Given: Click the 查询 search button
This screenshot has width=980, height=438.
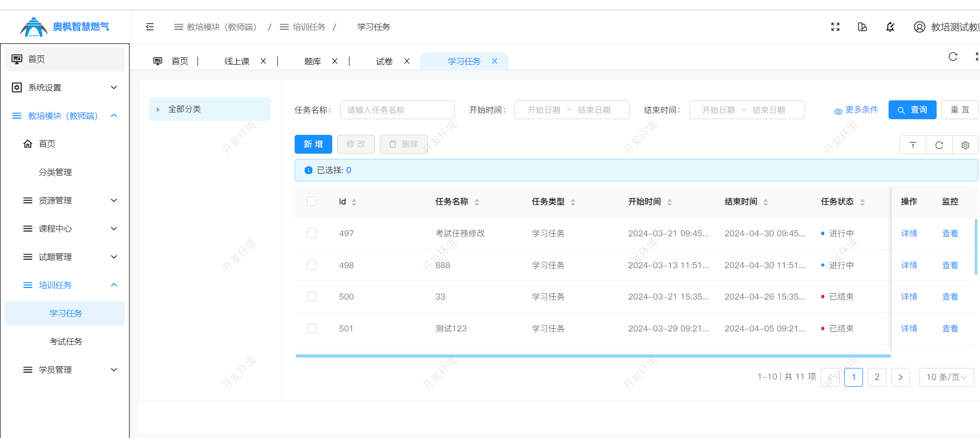Looking at the screenshot, I should [913, 110].
